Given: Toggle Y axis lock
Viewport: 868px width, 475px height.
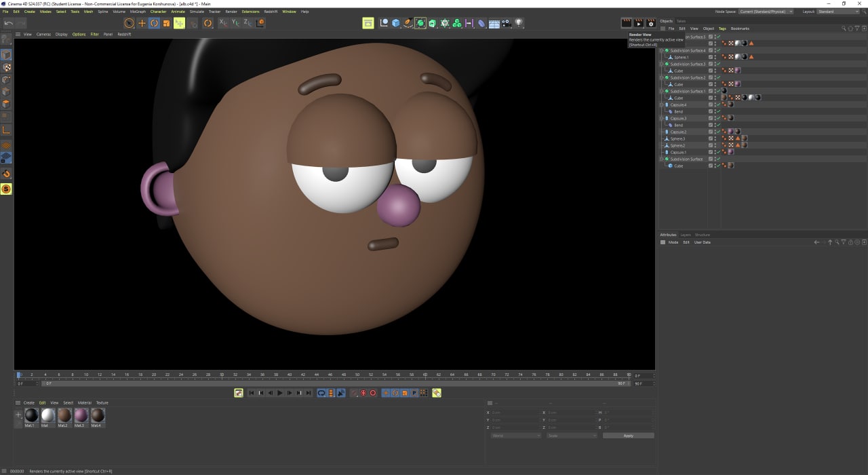Looking at the screenshot, I should [235, 23].
